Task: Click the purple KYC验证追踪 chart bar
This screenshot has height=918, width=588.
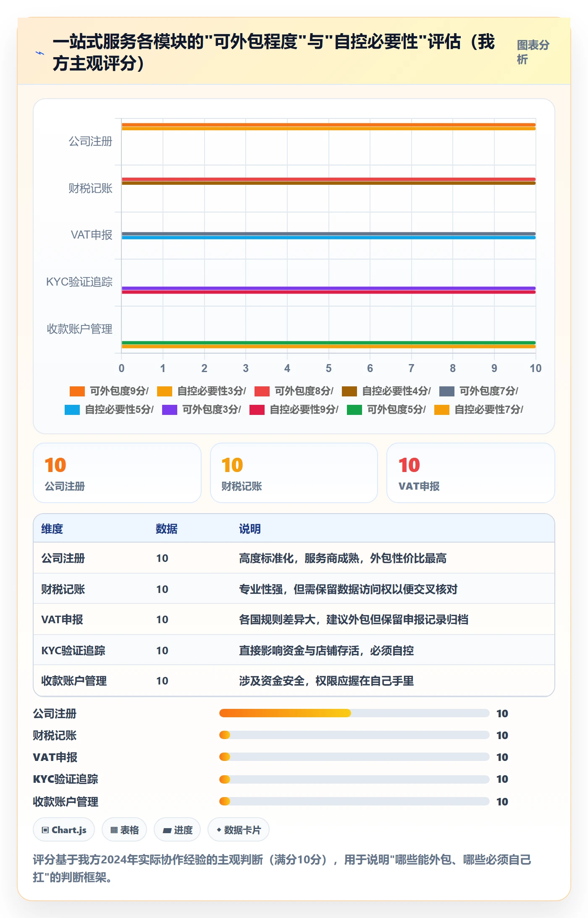Action: tap(328, 288)
